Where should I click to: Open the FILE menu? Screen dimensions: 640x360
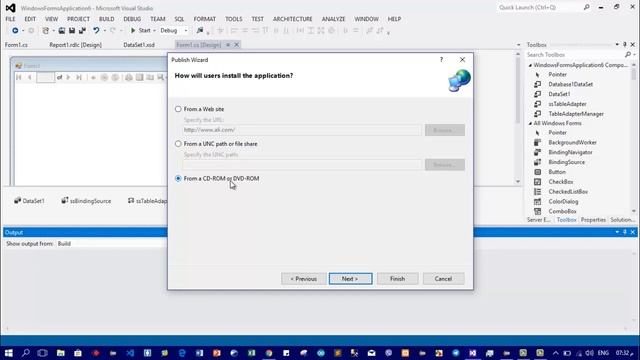pyautogui.click(x=10, y=19)
